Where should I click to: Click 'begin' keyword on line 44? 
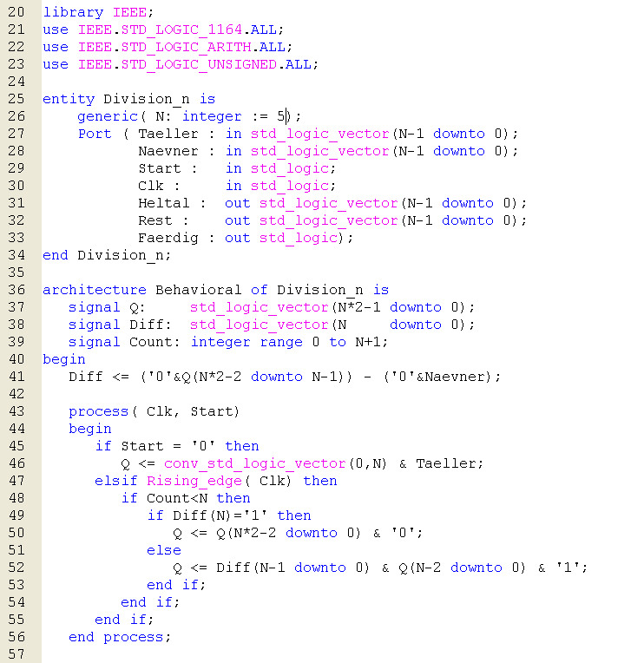click(x=89, y=429)
